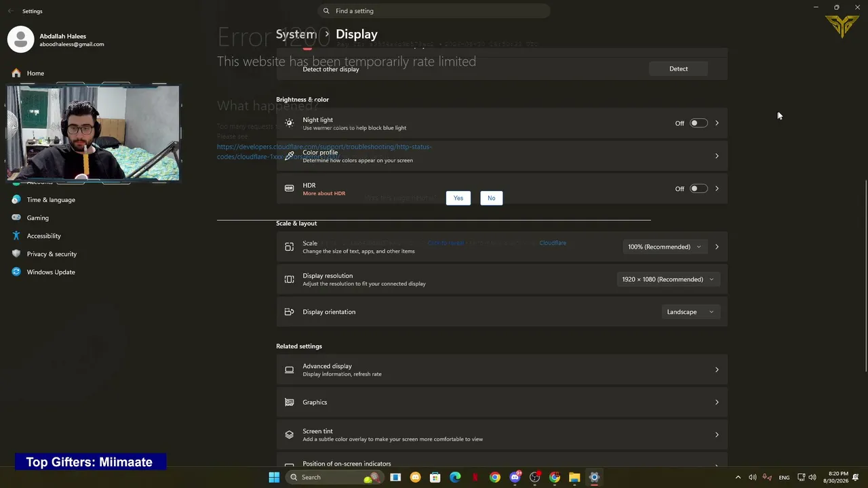Open the notification bell in the tray
The image size is (868, 488).
[856, 477]
